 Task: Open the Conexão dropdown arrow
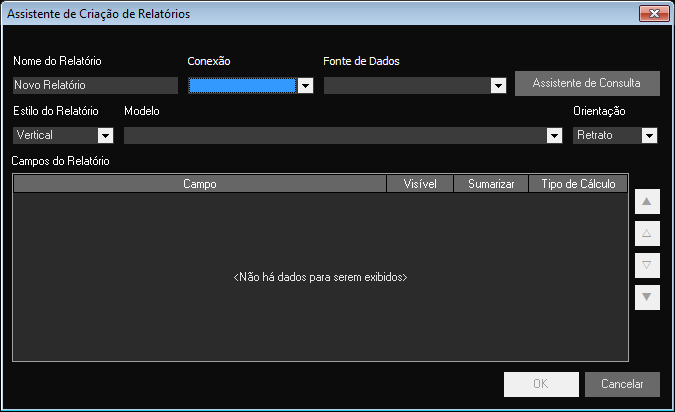coord(305,86)
